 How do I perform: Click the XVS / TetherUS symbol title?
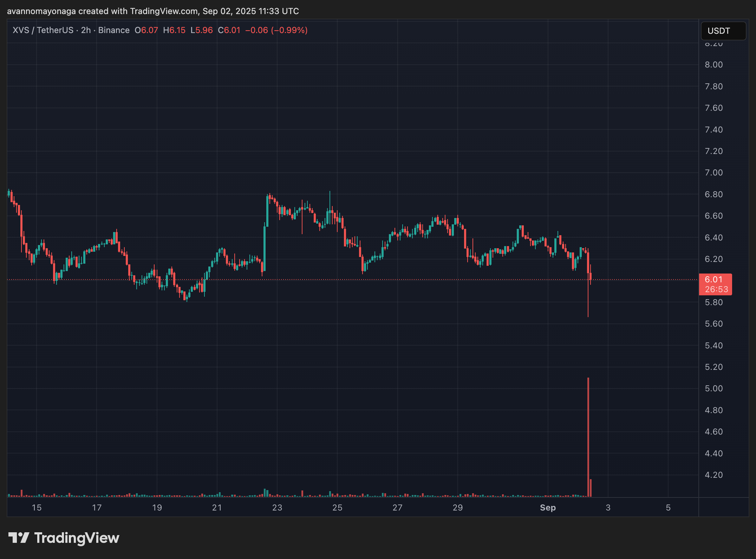pyautogui.click(x=43, y=30)
